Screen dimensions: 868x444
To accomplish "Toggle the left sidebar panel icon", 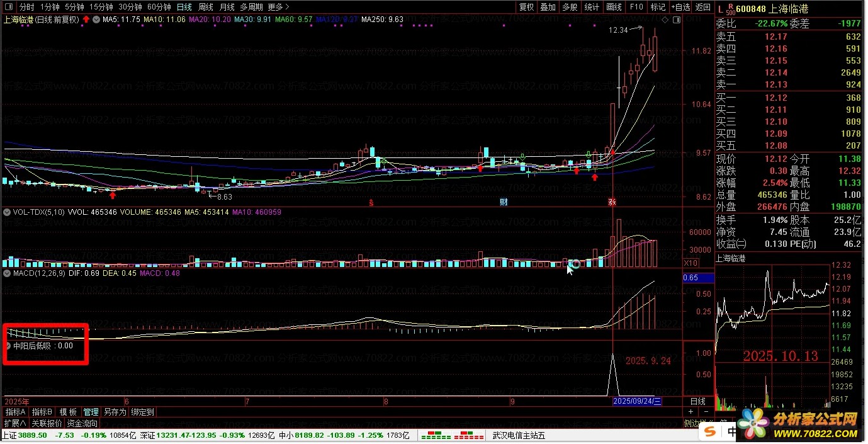I will (9, 7).
